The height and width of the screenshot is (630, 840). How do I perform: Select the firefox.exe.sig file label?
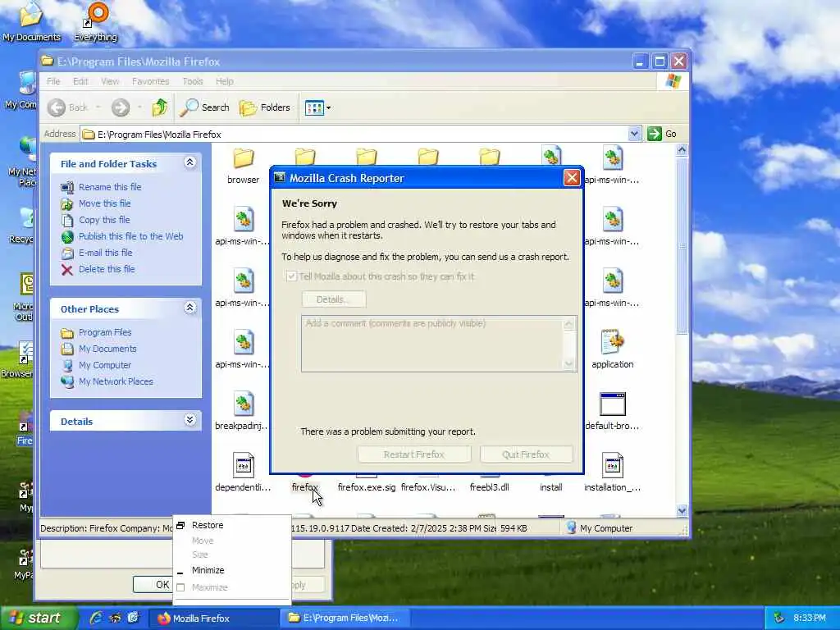click(x=367, y=487)
